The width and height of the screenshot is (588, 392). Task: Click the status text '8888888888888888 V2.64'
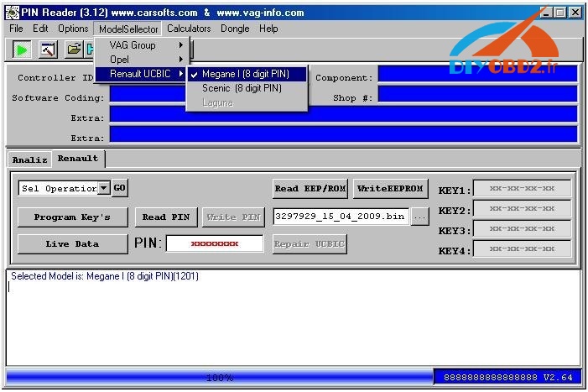coord(508,378)
